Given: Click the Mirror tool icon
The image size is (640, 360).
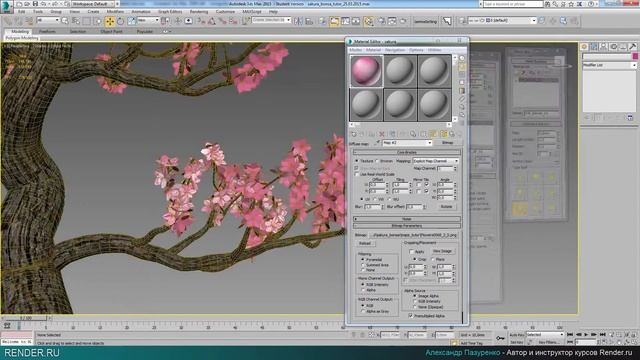Looking at the screenshot, I should (x=299, y=21).
